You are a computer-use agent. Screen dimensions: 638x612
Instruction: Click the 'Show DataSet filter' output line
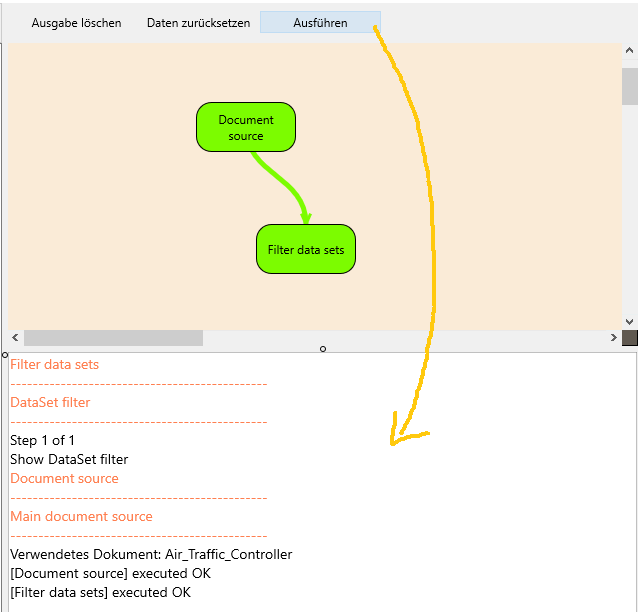point(69,459)
